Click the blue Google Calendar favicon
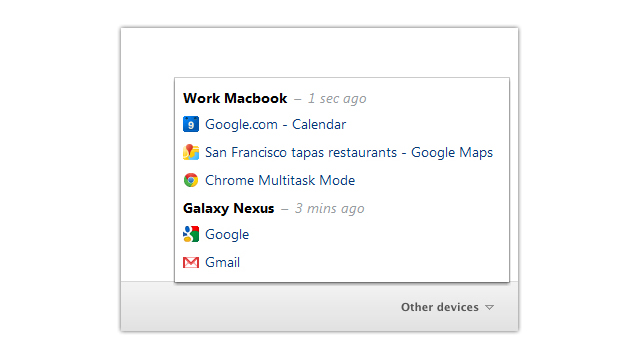 pos(191,124)
